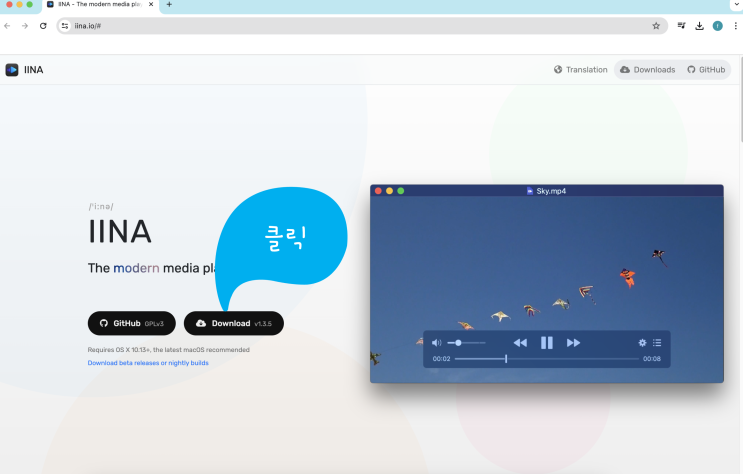Screen dimensions: 743x474
Task: Open GitHub link in the site header
Action: click(706, 70)
